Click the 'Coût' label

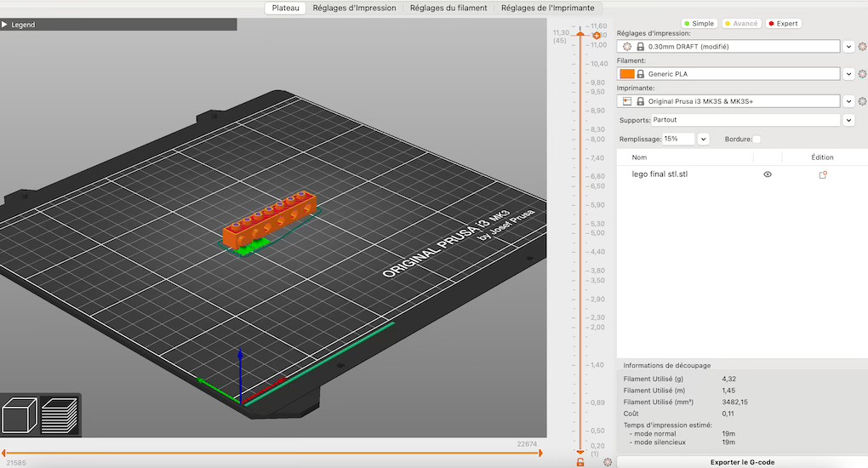click(631, 414)
